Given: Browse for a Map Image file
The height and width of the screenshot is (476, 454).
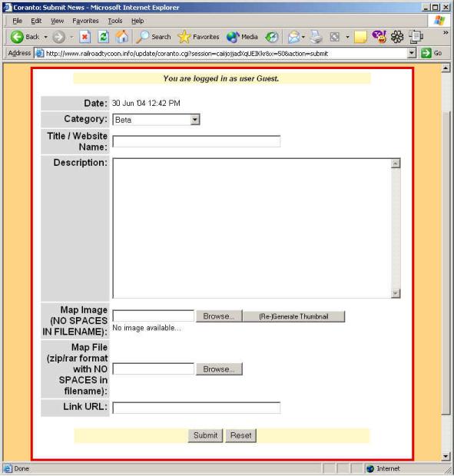Looking at the screenshot, I should (219, 316).
